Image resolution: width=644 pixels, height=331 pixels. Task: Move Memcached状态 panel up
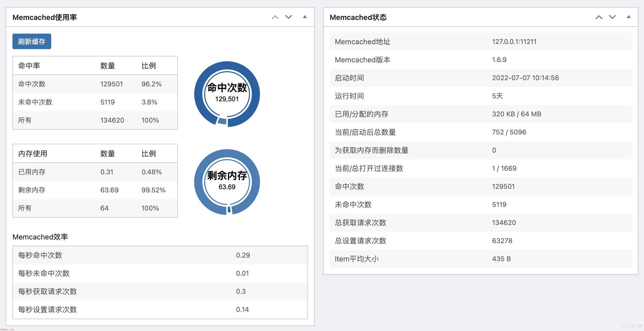pyautogui.click(x=599, y=17)
